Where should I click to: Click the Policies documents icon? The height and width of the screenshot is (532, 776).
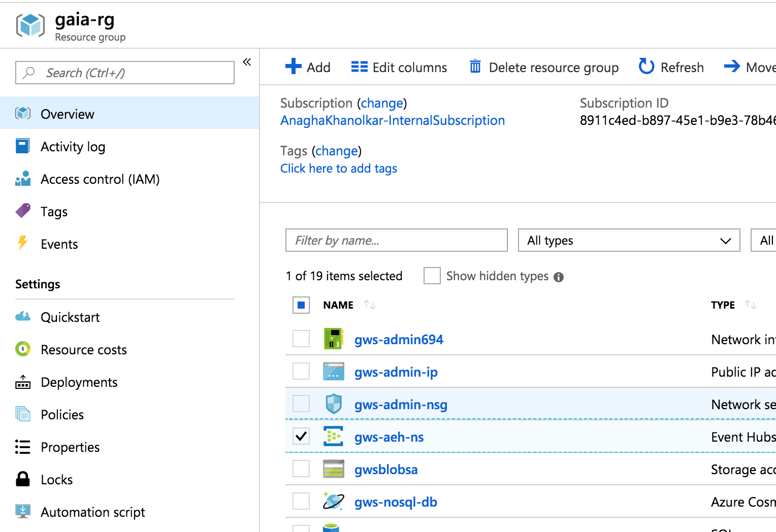click(23, 414)
